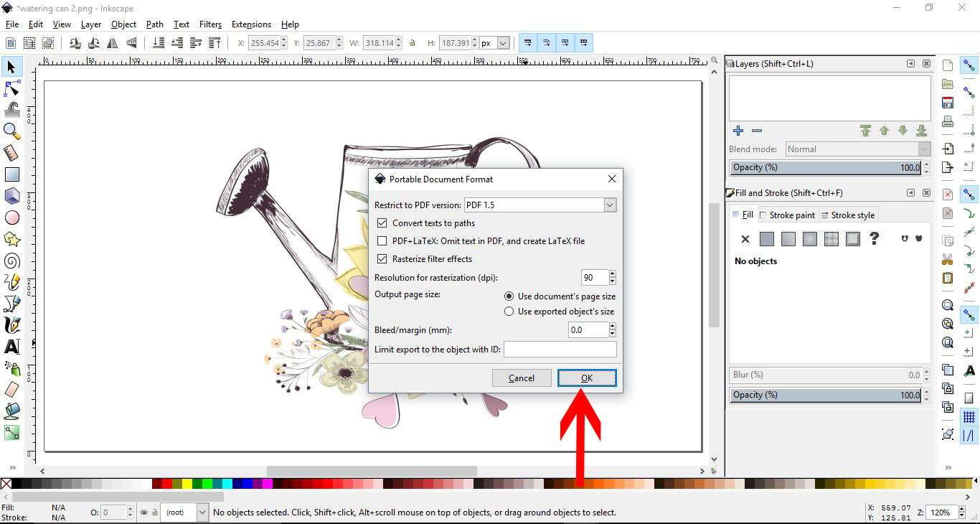Uncheck Convert texts to paths
980x524 pixels.
tap(382, 223)
